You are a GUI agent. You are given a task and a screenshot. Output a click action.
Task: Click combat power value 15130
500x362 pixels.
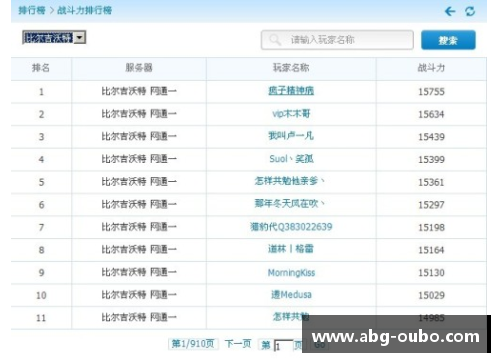431,273
